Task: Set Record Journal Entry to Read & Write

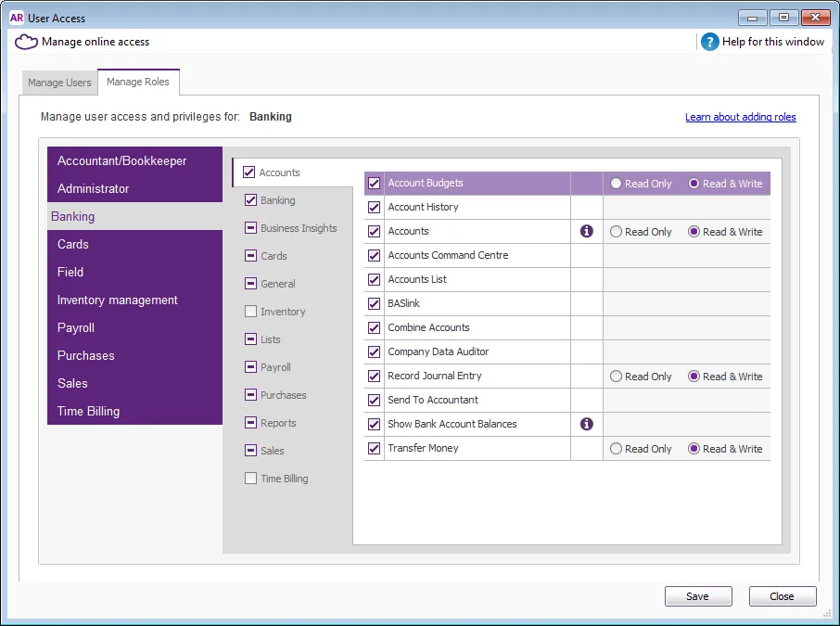Action: coord(694,377)
